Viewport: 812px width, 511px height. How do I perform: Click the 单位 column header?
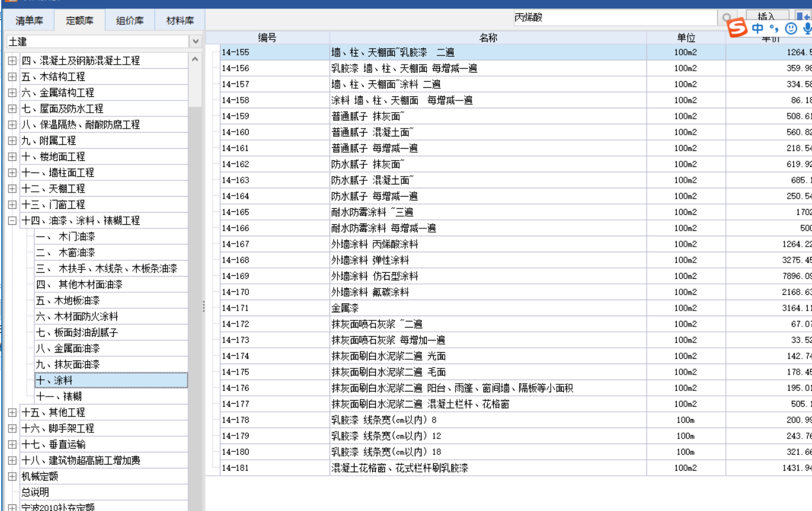pos(686,38)
